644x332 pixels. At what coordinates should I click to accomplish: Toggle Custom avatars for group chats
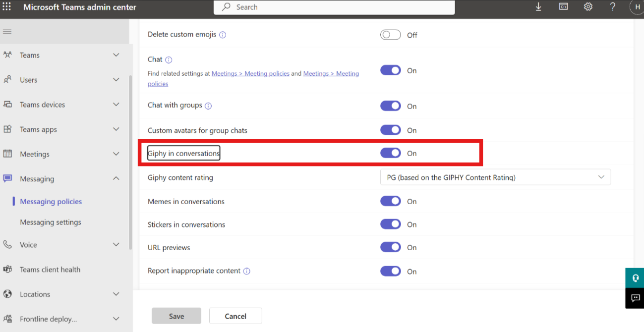click(391, 130)
